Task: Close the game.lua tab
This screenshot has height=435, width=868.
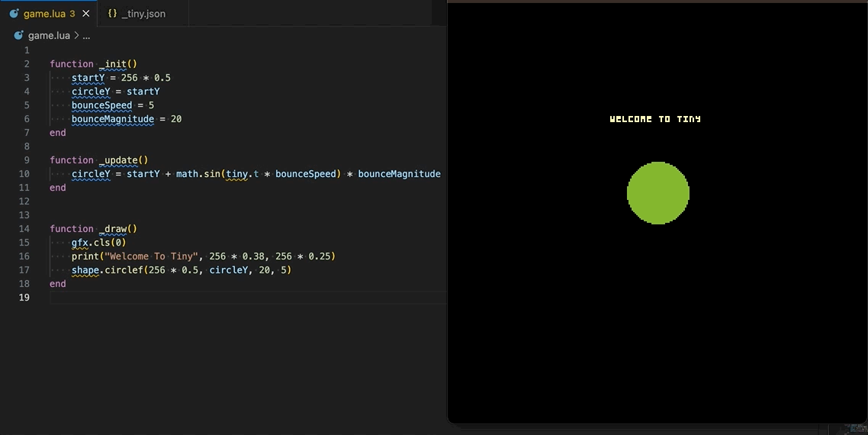Action: tap(85, 13)
